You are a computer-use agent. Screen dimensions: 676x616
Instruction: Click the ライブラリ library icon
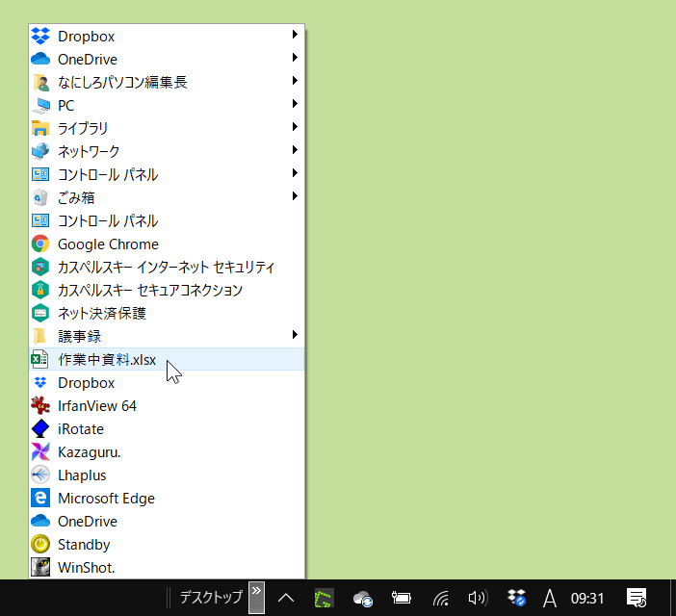(x=40, y=128)
